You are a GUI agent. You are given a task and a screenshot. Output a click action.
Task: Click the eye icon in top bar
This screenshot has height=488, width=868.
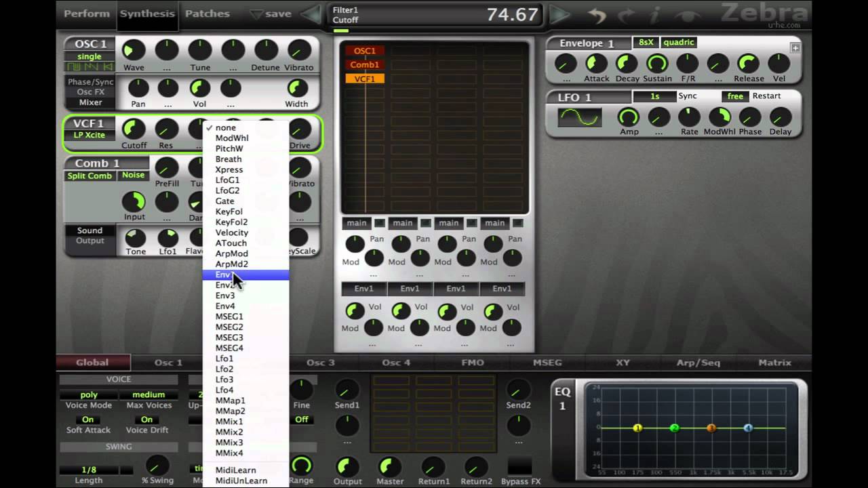point(686,14)
